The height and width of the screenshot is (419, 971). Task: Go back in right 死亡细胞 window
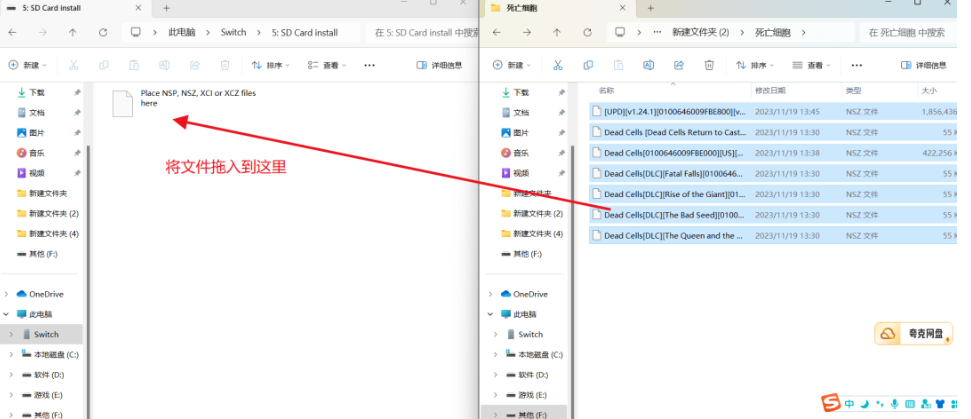pos(496,32)
